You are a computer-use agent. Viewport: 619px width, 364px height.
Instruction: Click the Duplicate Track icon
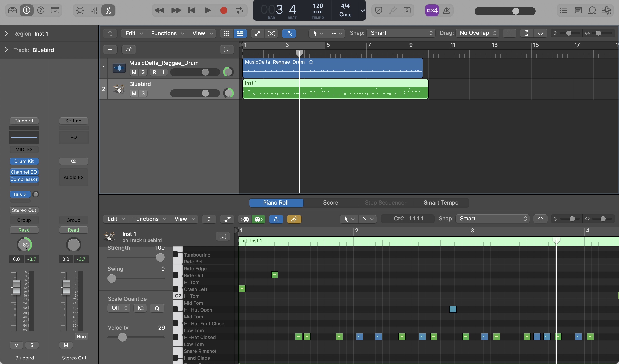point(129,49)
